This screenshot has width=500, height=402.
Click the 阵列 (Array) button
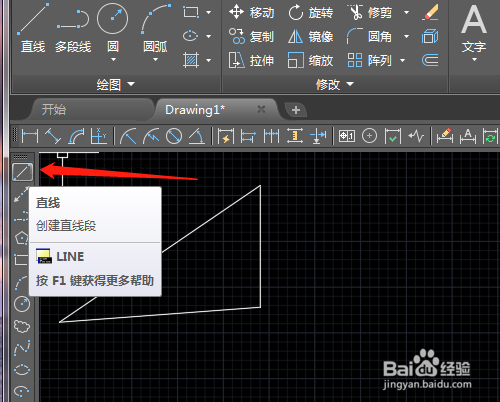point(369,60)
